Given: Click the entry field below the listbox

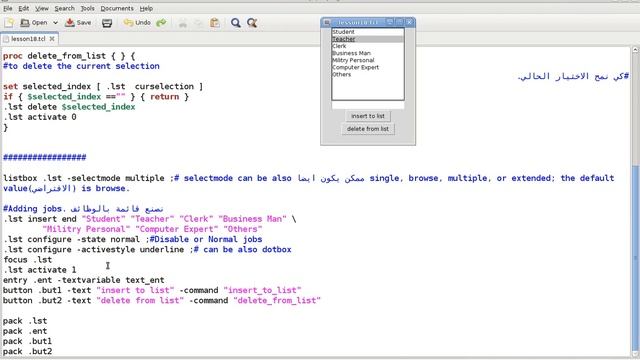Looking at the screenshot, I should click(368, 105).
